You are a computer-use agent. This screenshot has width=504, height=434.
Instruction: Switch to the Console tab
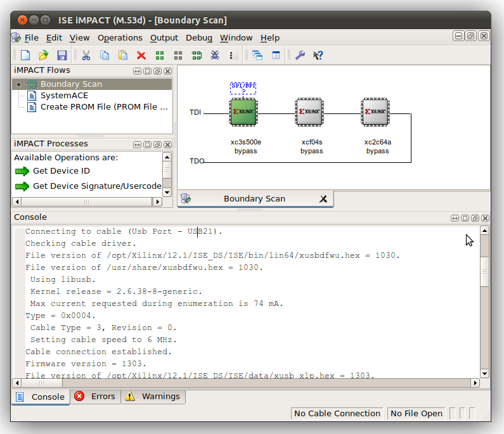pyautogui.click(x=41, y=397)
